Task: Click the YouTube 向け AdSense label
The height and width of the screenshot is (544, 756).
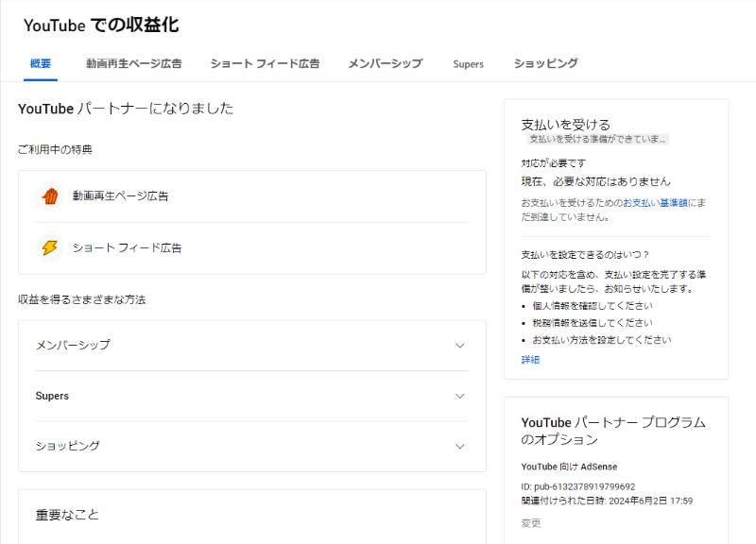Action: pyautogui.click(x=569, y=467)
